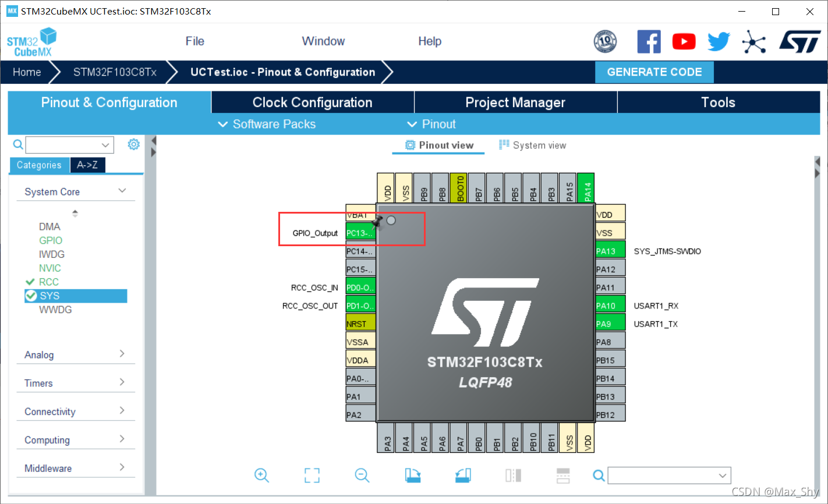Screen dimensions: 828x504
Task: Click the BOOT0 pin on the chip top
Action: [459, 188]
